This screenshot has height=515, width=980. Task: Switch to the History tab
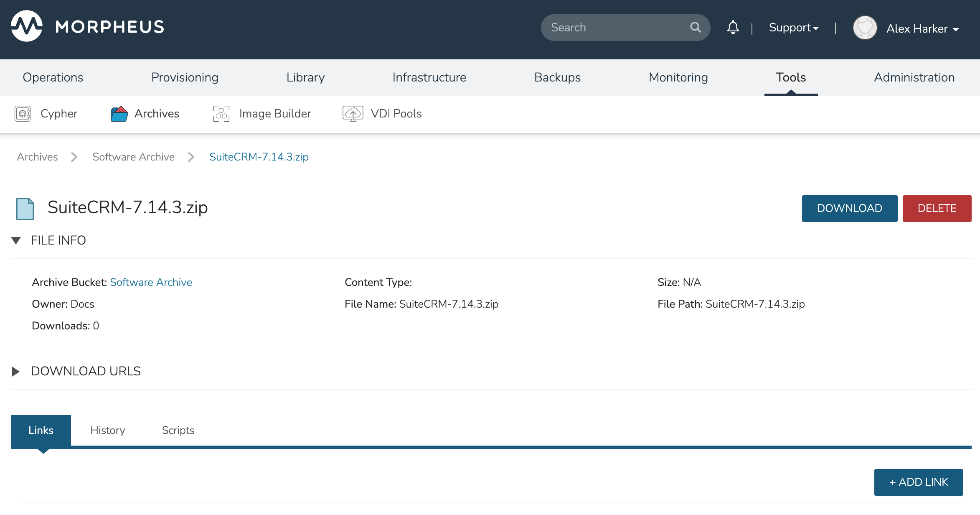point(108,430)
